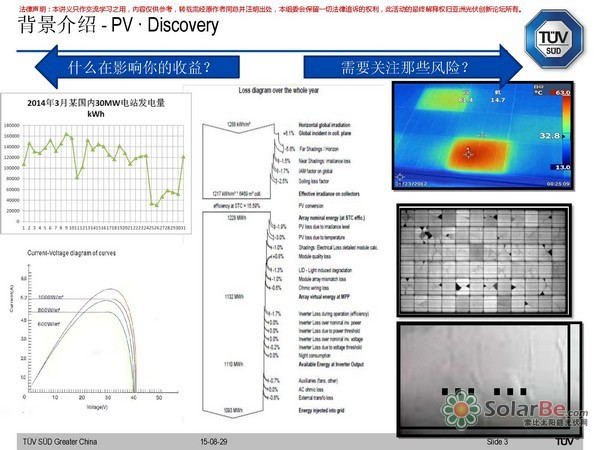Select the blue banner asking 什么在影响你的收益

140,68
